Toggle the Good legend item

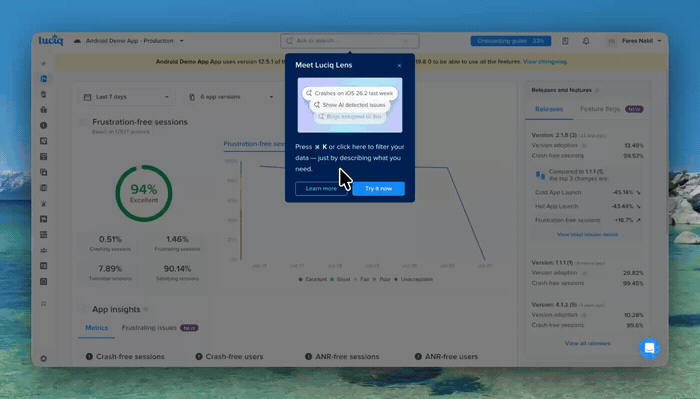pos(340,279)
